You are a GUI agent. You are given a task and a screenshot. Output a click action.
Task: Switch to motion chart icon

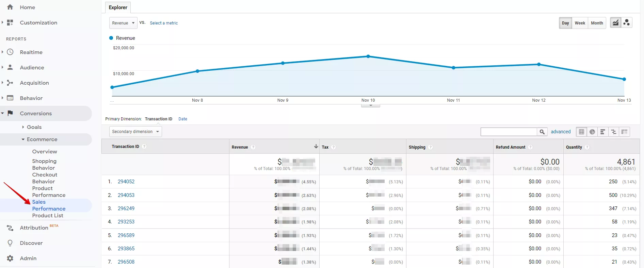[x=627, y=23]
